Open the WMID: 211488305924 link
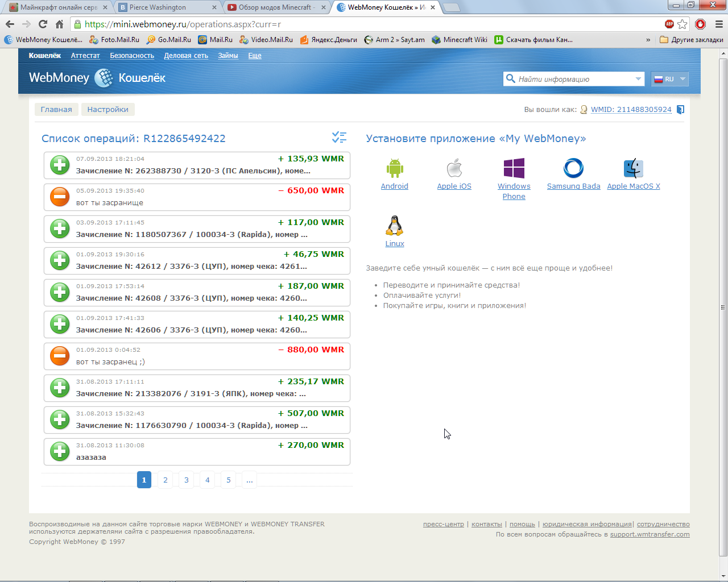This screenshot has height=582, width=728. (631, 110)
